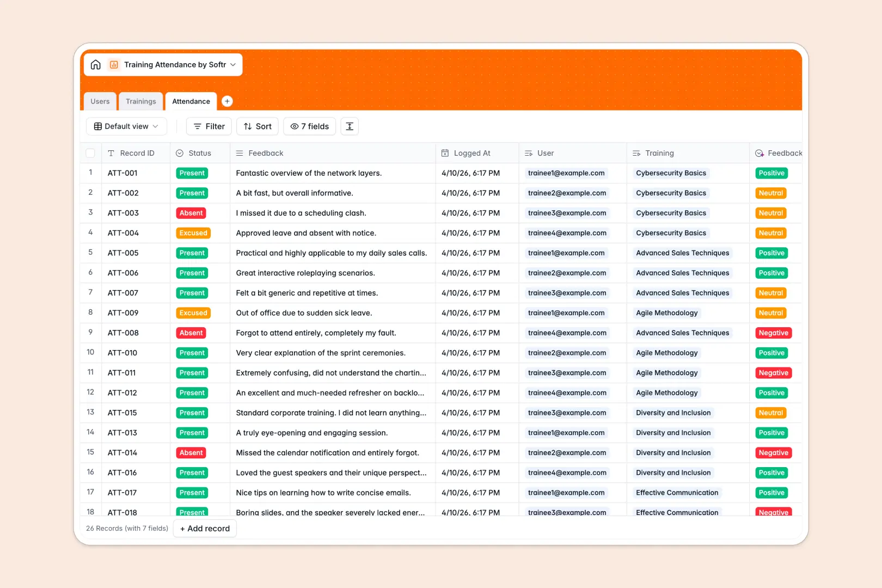
Task: Click the status circle icon on Status column
Action: [180, 153]
